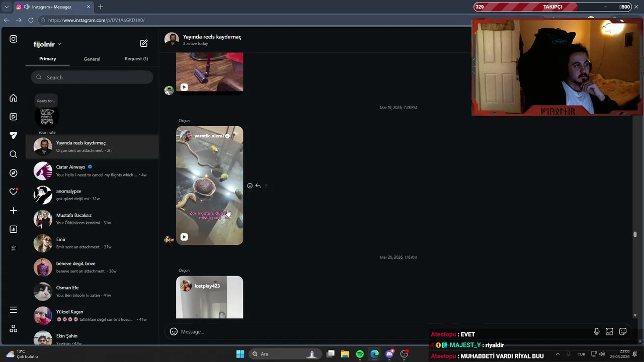Screen dimensions: 644x362
Task: Open the Emir conversation
Action: click(93, 243)
